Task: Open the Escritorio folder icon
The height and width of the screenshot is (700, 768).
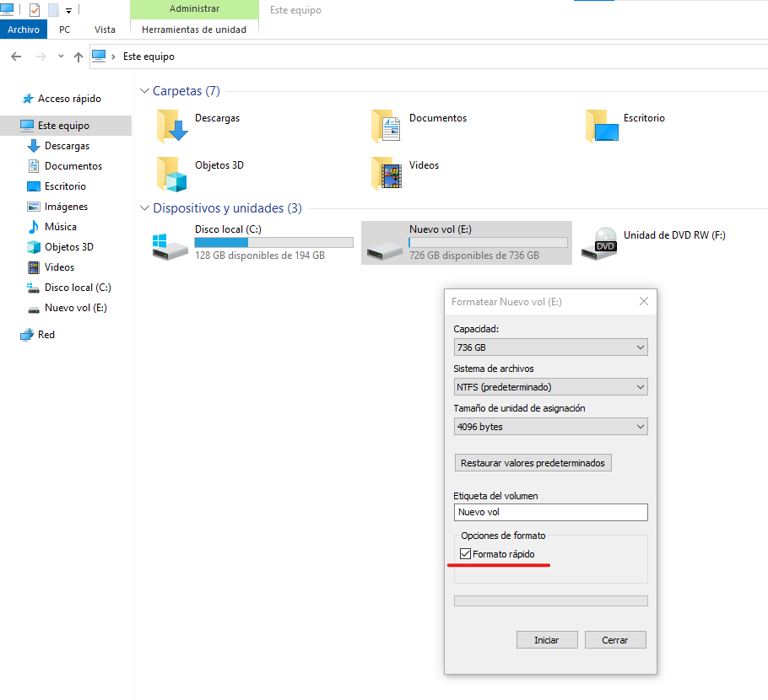Action: (602, 127)
